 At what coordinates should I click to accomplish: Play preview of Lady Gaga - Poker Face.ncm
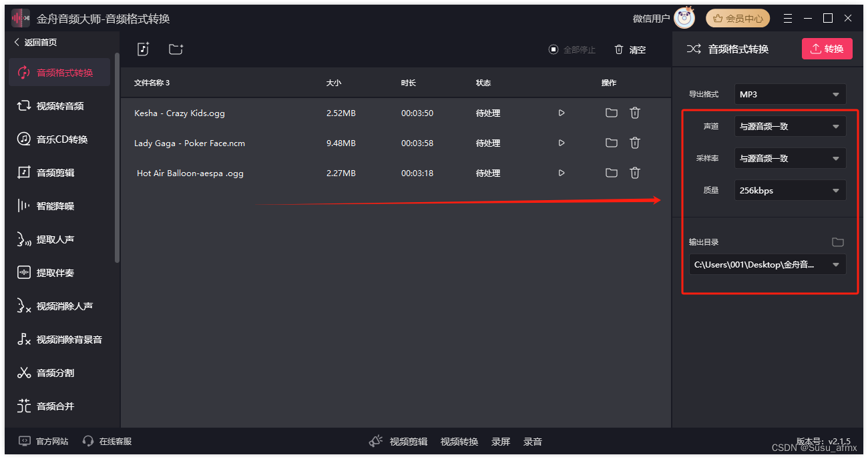pos(562,143)
